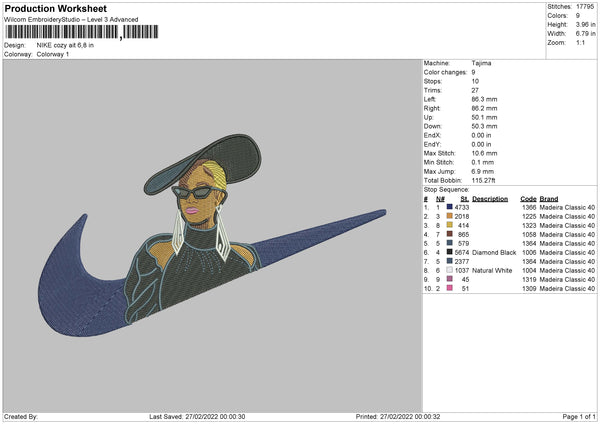Select thread code 1058
Viewport: 600px width, 424px height.
tap(529, 235)
